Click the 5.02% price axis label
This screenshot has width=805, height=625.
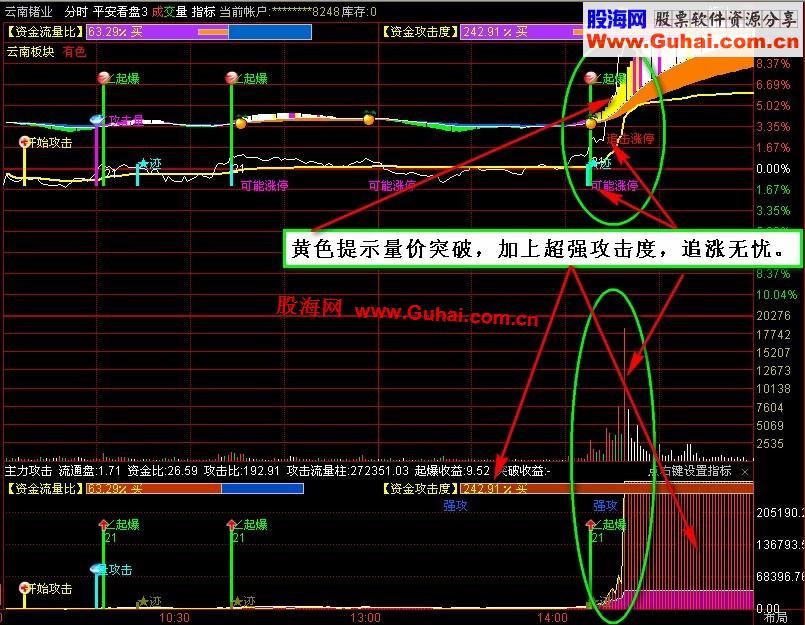coord(773,105)
